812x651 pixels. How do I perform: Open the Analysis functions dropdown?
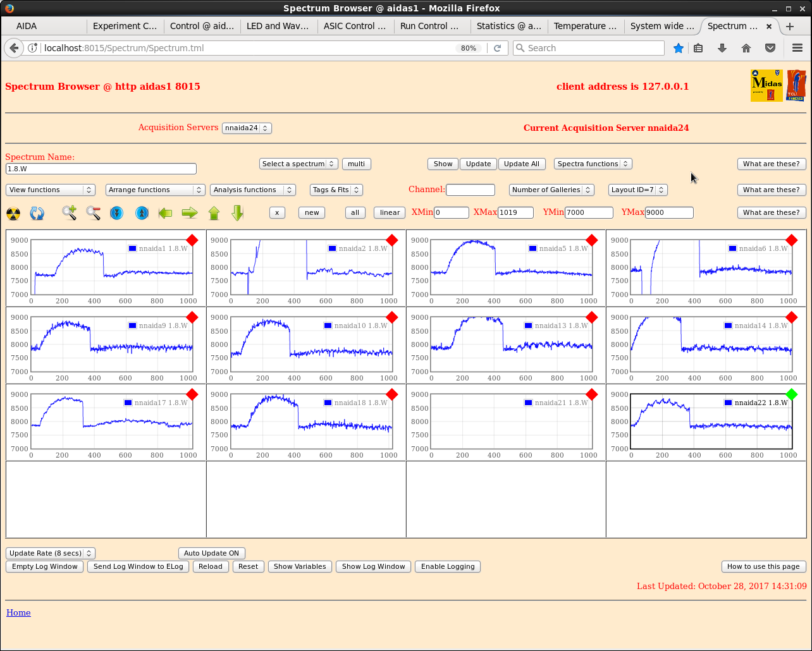[x=253, y=190]
